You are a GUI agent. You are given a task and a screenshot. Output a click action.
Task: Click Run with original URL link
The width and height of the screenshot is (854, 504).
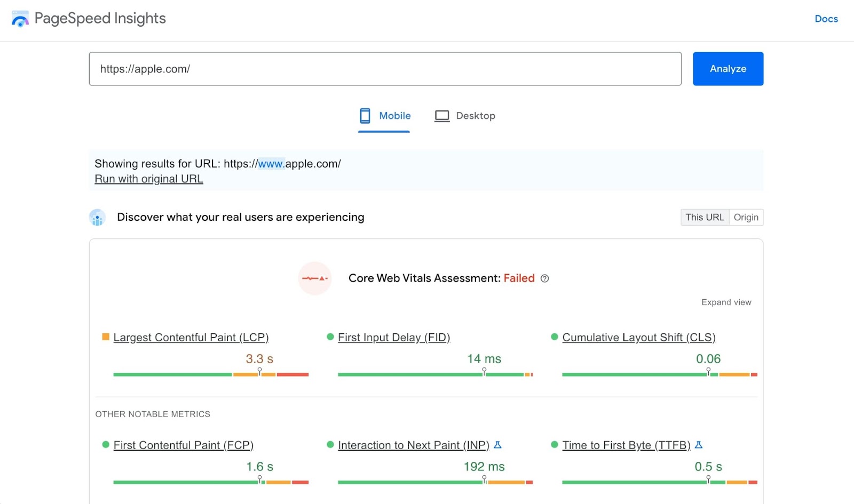point(149,179)
